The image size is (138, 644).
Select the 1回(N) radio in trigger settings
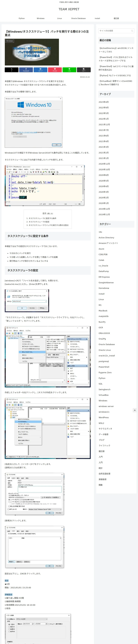coord(9,624)
